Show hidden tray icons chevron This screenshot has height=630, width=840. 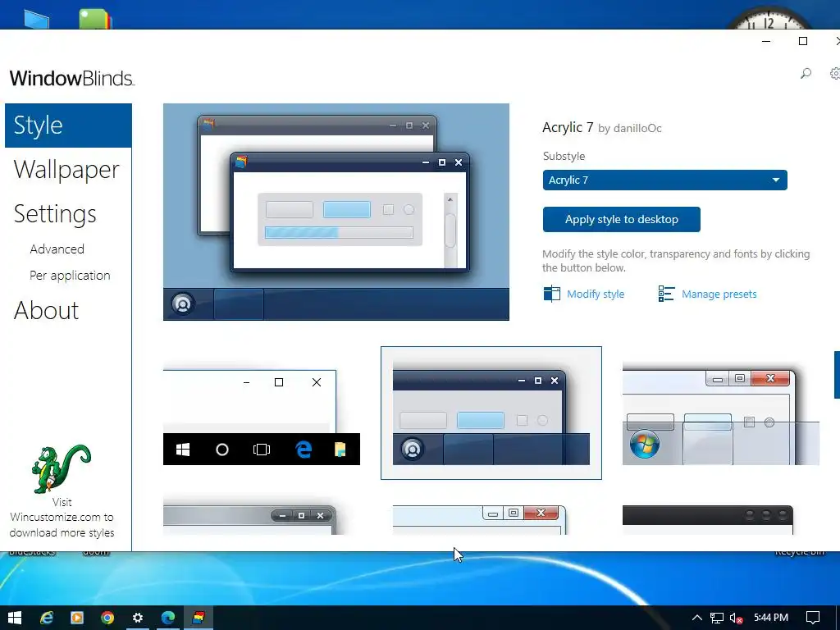(x=697, y=618)
